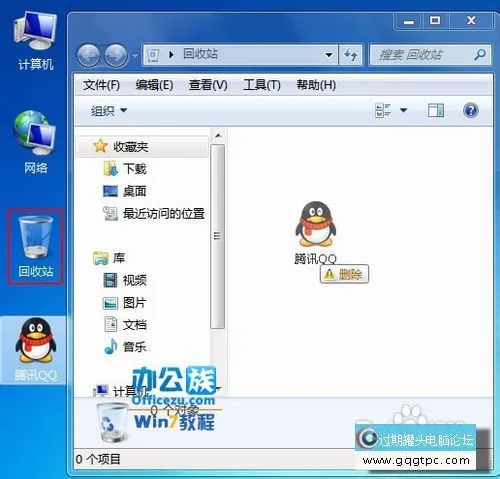Screen dimensions: 500x479
Task: Click the navigation pane scroll up arrow
Action: click(x=218, y=136)
